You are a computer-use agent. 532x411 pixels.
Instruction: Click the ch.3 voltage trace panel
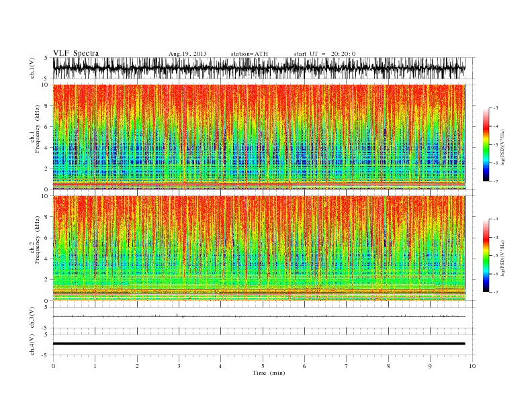pos(263,318)
